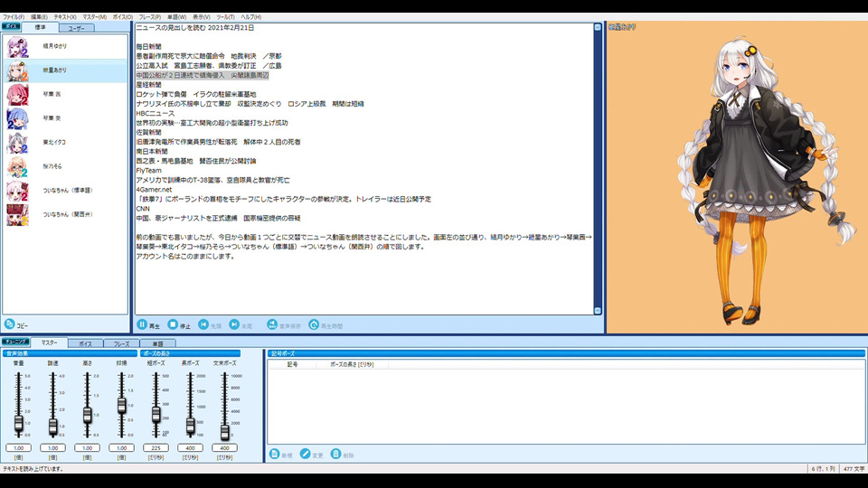868x488 pixels.
Task: Click the HBCニュース line in the editor
Action: 155,114
